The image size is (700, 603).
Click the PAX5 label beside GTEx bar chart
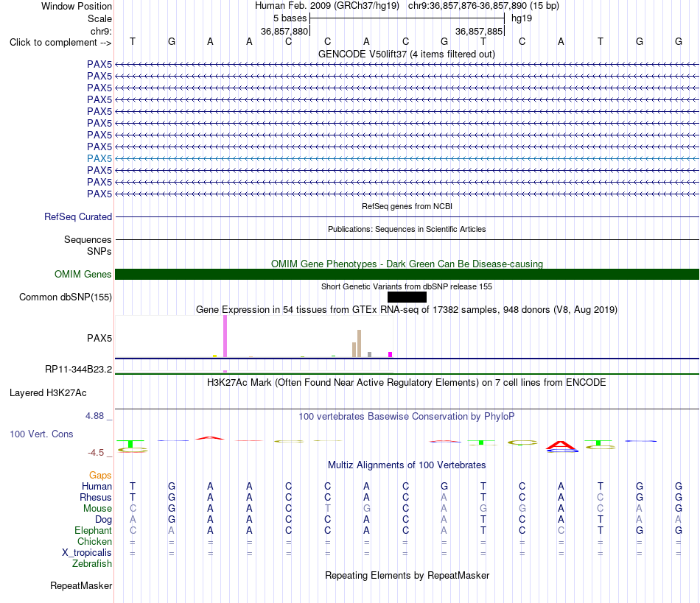pyautogui.click(x=99, y=338)
